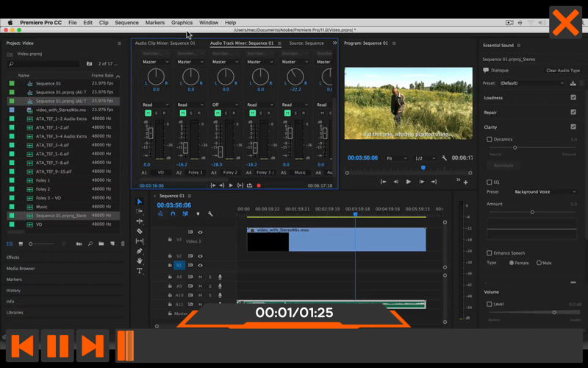Click Find magnifier in Project panel footer
This screenshot has width=588, height=368.
[x=90, y=244]
